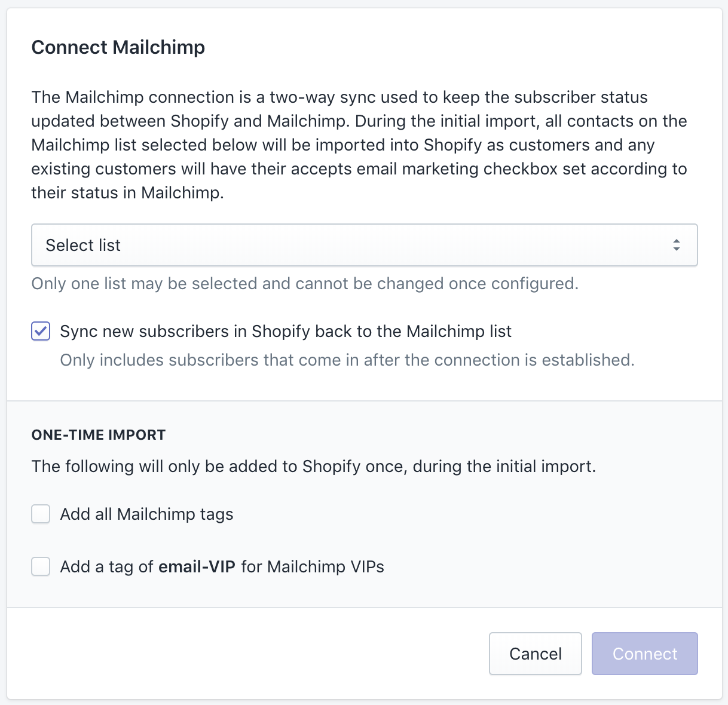This screenshot has width=728, height=705.
Task: Click the 'Add all Mailchimp tags' label
Action: pos(146,514)
